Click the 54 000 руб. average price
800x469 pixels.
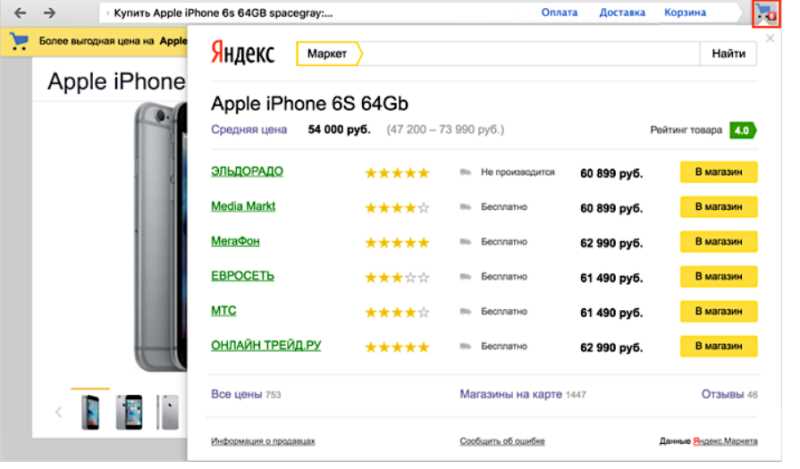pos(339,130)
